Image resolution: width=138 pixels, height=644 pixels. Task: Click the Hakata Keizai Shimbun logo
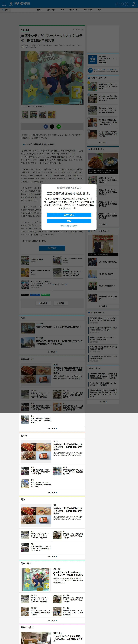click(x=20, y=4)
